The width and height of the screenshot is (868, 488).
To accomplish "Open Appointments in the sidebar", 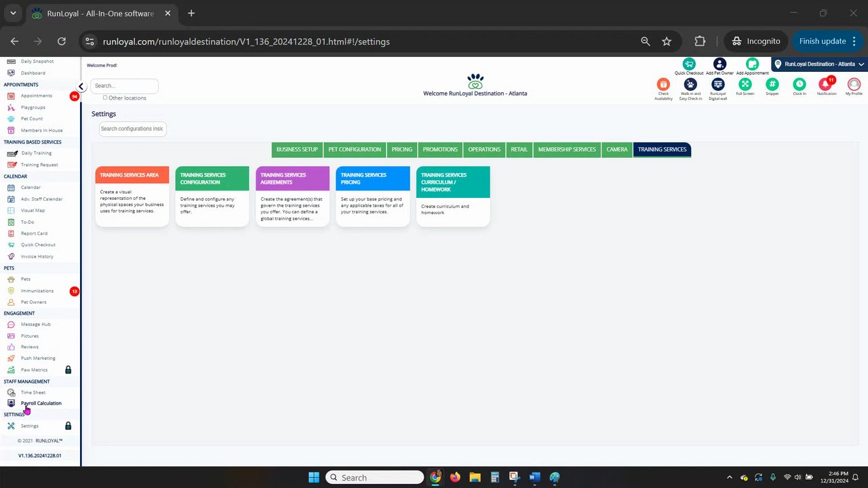I will 36,96.
